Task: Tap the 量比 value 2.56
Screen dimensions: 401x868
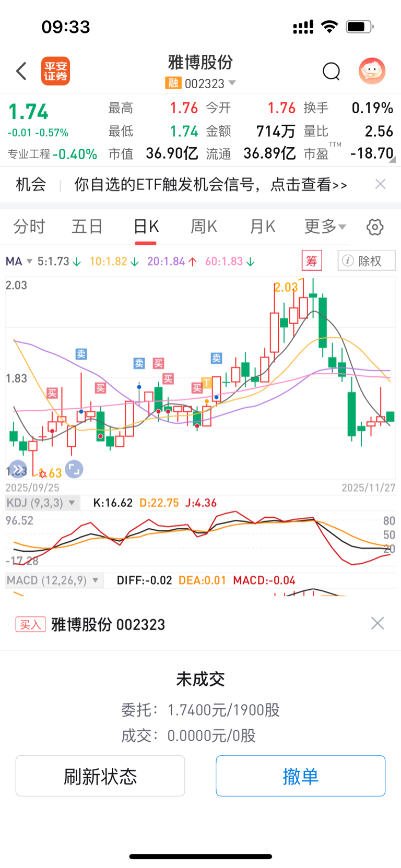Action: coord(379,131)
